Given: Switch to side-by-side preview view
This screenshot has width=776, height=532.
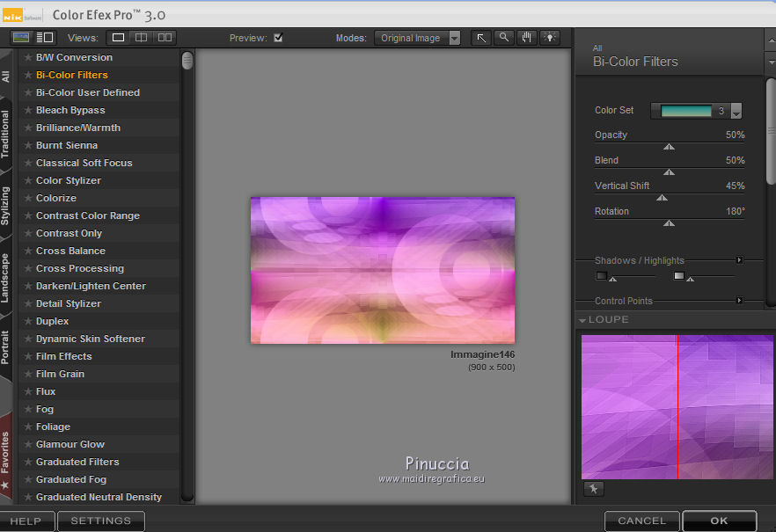Looking at the screenshot, I should tap(165, 38).
